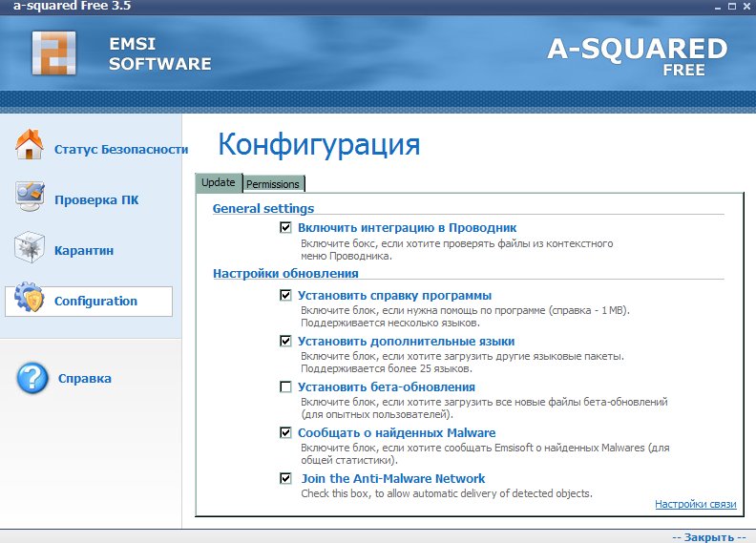The width and height of the screenshot is (756, 543).
Task: Click the a-squared Free 3.5 title text
Action: [72, 7]
